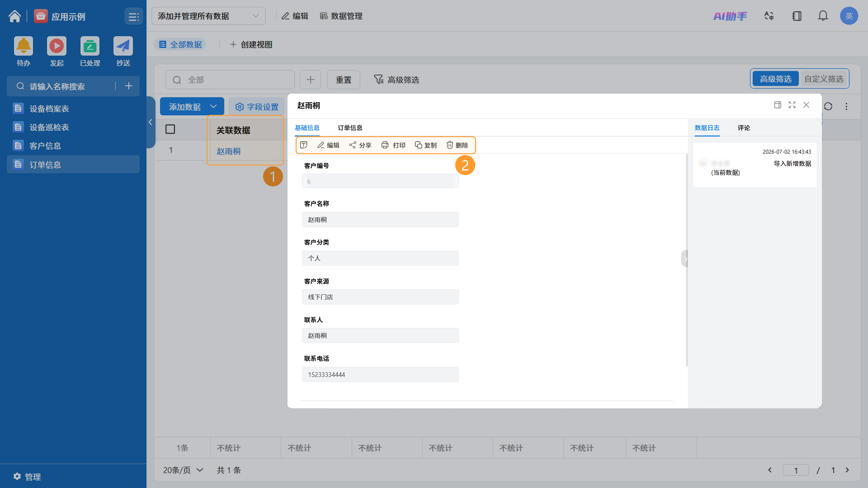The height and width of the screenshot is (488, 868).
Task: Click the 重置 button
Action: click(x=343, y=80)
